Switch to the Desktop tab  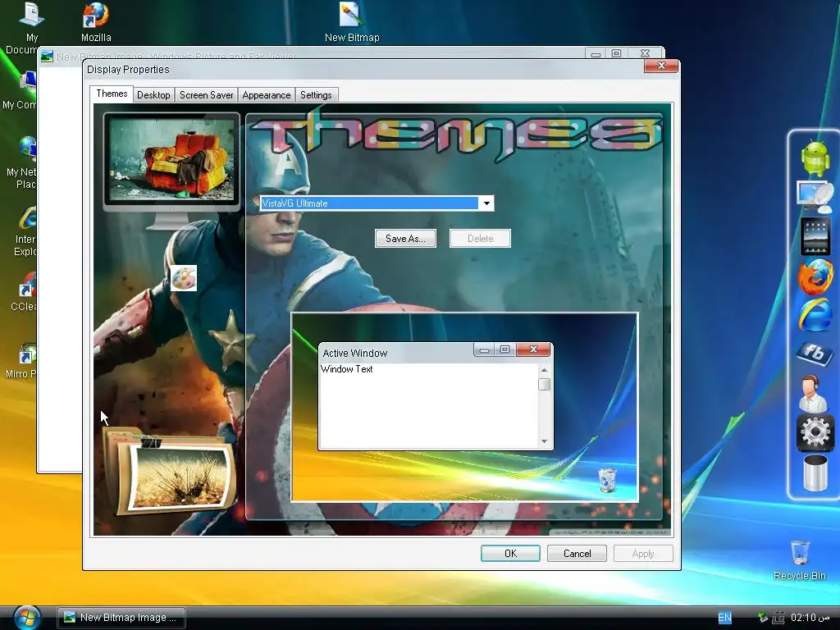pos(153,95)
